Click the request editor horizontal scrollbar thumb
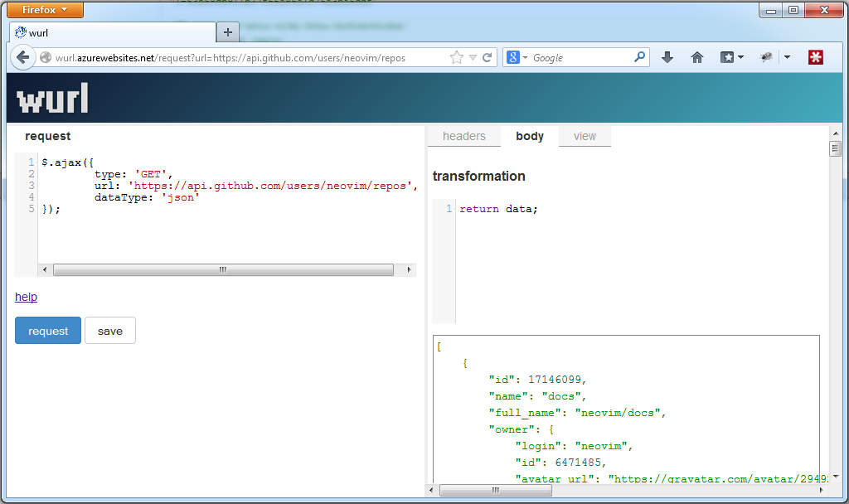Viewport: 849px width, 504px height. pyautogui.click(x=223, y=269)
